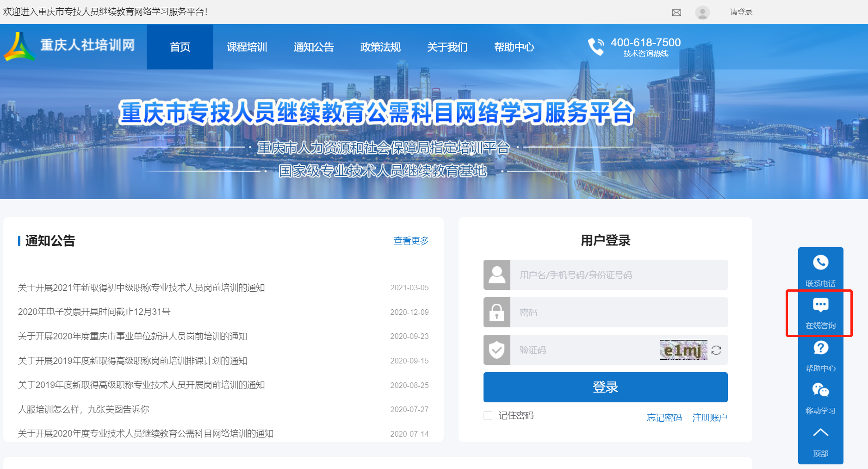Click the user silhouette icon beside username field
Screen dimensions: 868x469
tap(497, 275)
